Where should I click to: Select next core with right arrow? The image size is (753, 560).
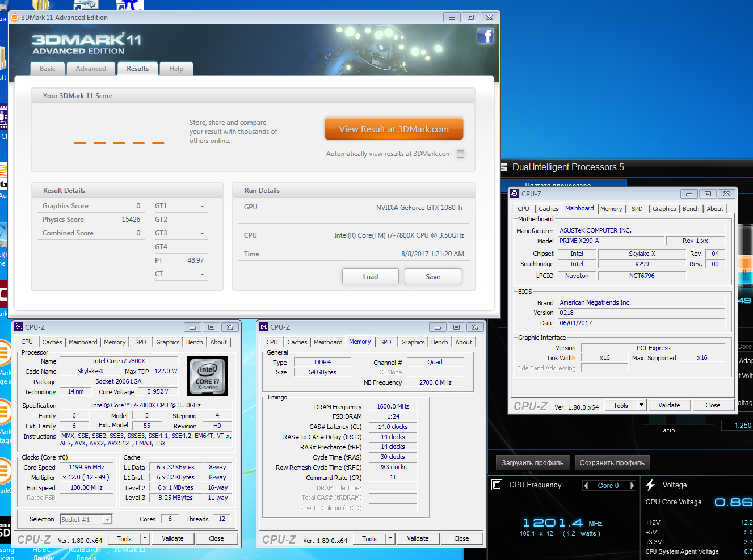(633, 486)
